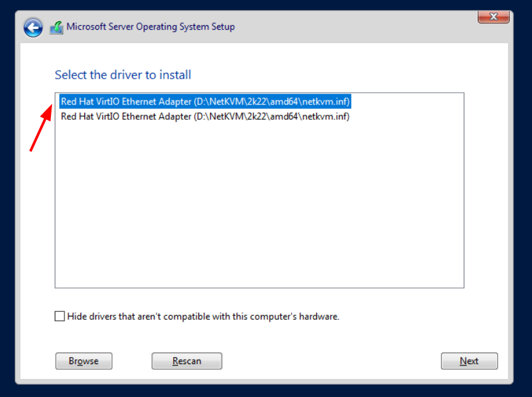Image resolution: width=532 pixels, height=397 pixels.
Task: Enable the hide incompatible drivers checkbox
Action: pyautogui.click(x=60, y=316)
